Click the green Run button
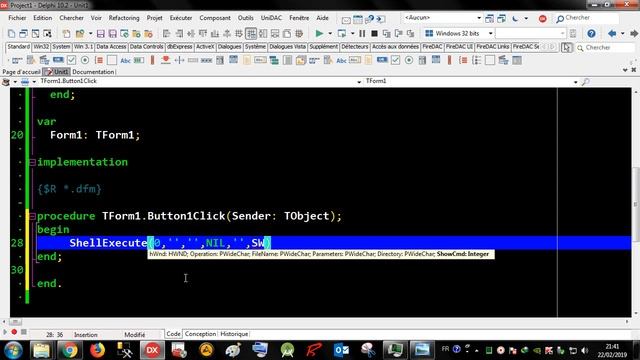The height and width of the screenshot is (360, 640). pyautogui.click(x=319, y=33)
